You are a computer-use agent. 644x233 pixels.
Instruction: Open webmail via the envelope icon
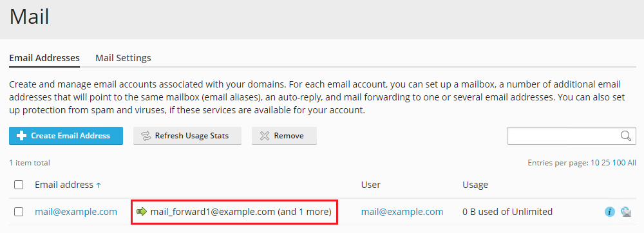click(x=625, y=212)
